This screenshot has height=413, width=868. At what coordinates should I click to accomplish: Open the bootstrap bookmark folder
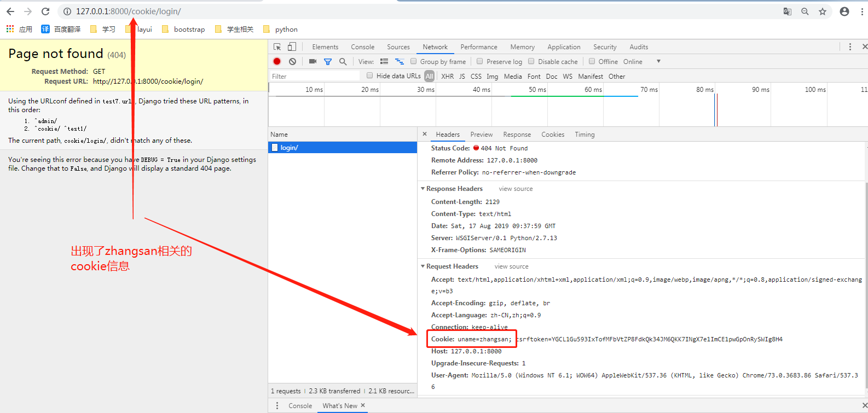point(184,29)
